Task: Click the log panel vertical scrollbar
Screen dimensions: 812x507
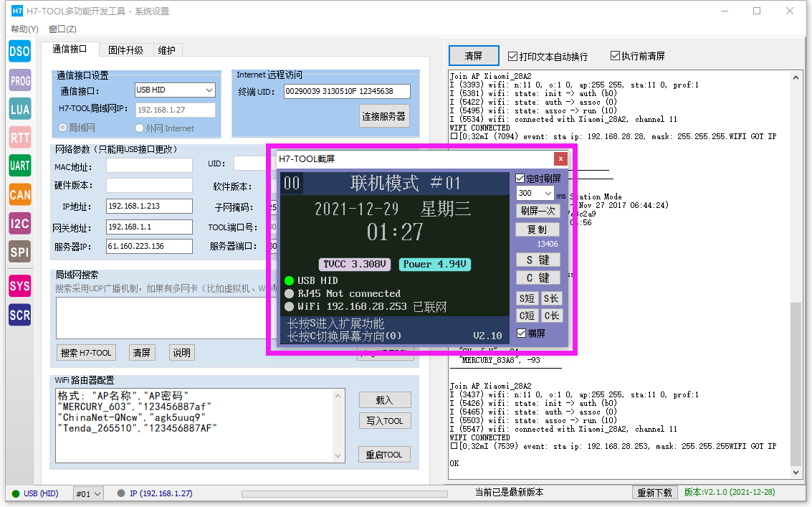Action: tap(796, 274)
